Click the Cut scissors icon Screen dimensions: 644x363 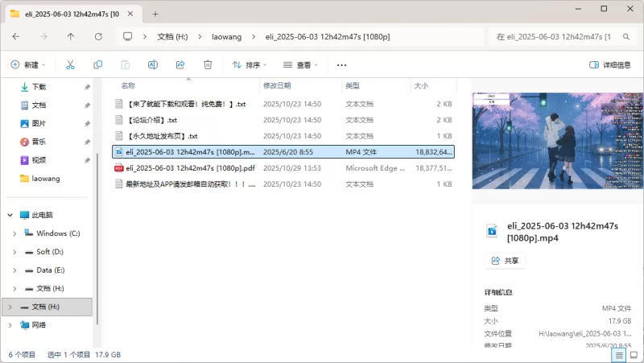(70, 64)
